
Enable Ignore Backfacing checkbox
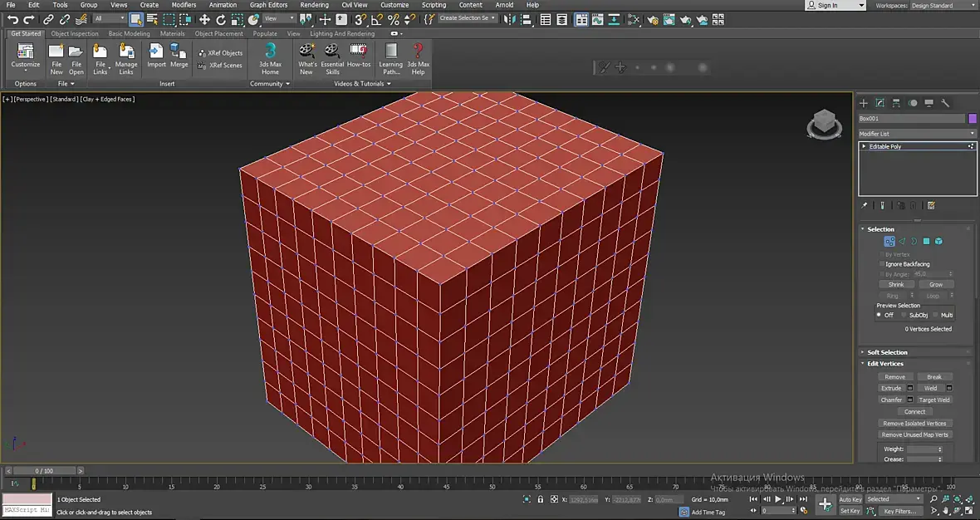[x=882, y=264]
